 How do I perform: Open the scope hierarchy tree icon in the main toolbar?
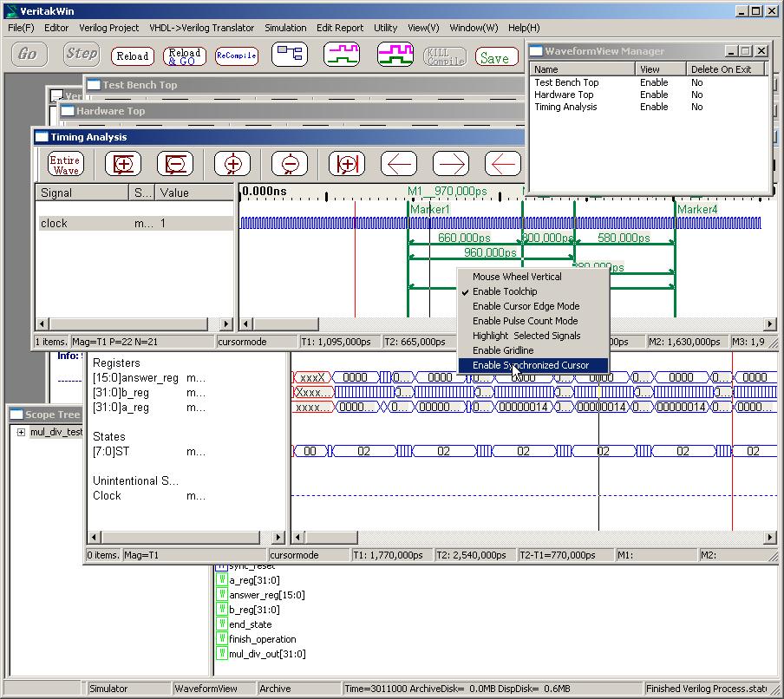pos(290,54)
